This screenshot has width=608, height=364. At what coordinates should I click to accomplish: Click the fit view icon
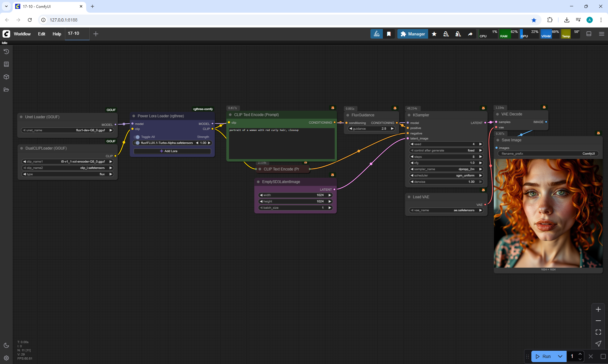click(x=598, y=332)
